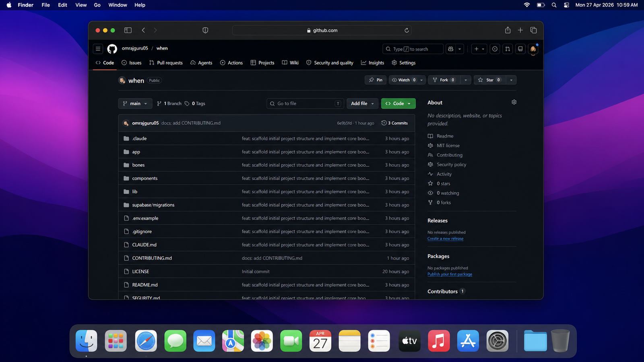This screenshot has width=644, height=362.
Task: Expand the Star lists arrow
Action: tap(511, 80)
